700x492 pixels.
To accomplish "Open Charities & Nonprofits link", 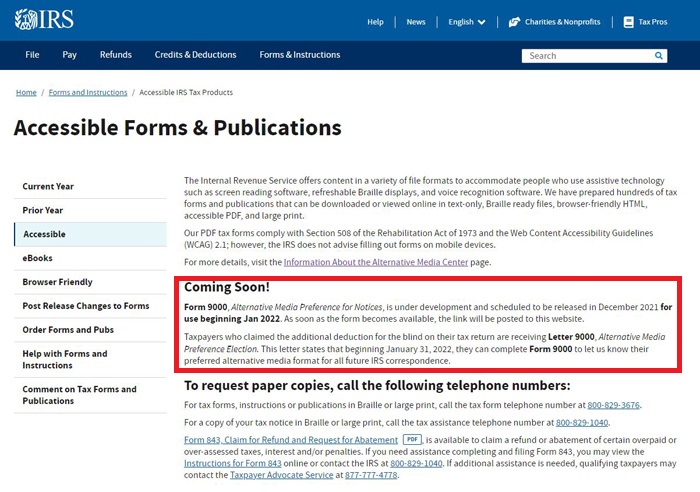I will tap(562, 22).
